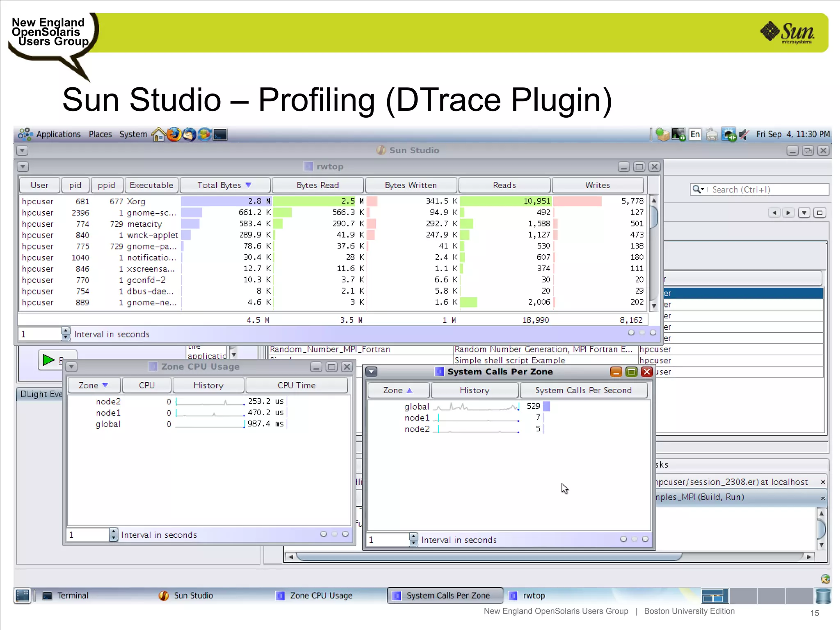The width and height of the screenshot is (840, 630).
Task: Open the Places menu
Action: [x=100, y=134]
